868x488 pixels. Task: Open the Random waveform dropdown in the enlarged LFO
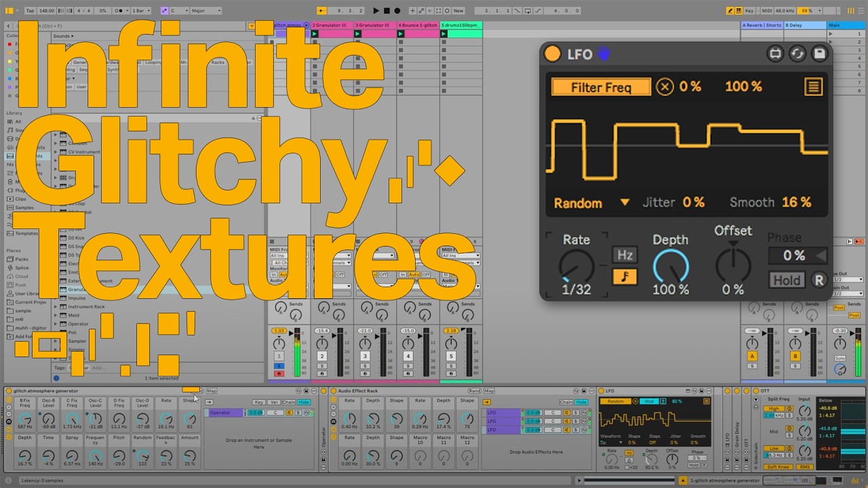(x=591, y=203)
